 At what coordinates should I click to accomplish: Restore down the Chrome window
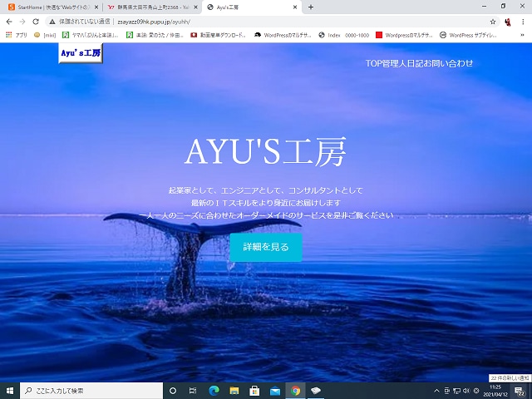[x=503, y=6]
